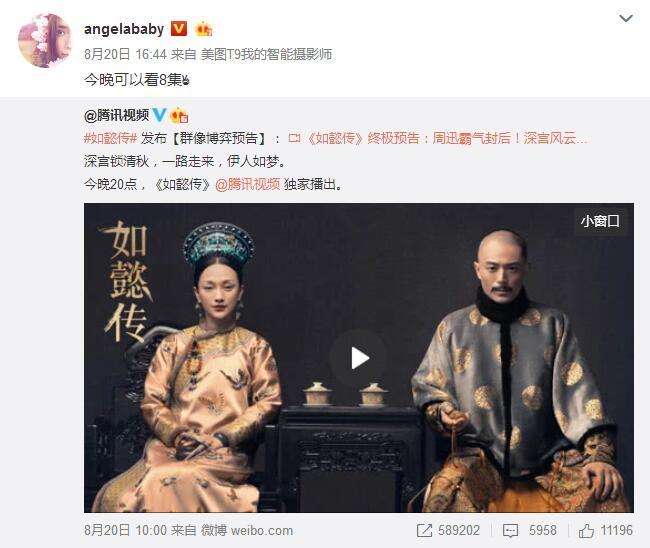650x548 pixels.
Task: Open the @腾讯视频 account name
Action: 116,115
